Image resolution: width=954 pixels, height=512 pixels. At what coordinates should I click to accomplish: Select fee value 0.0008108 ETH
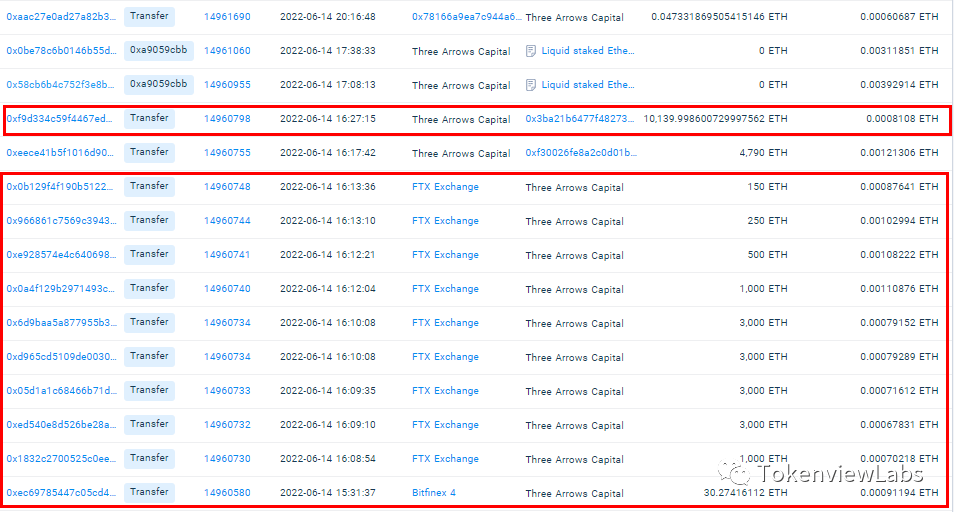coord(902,119)
